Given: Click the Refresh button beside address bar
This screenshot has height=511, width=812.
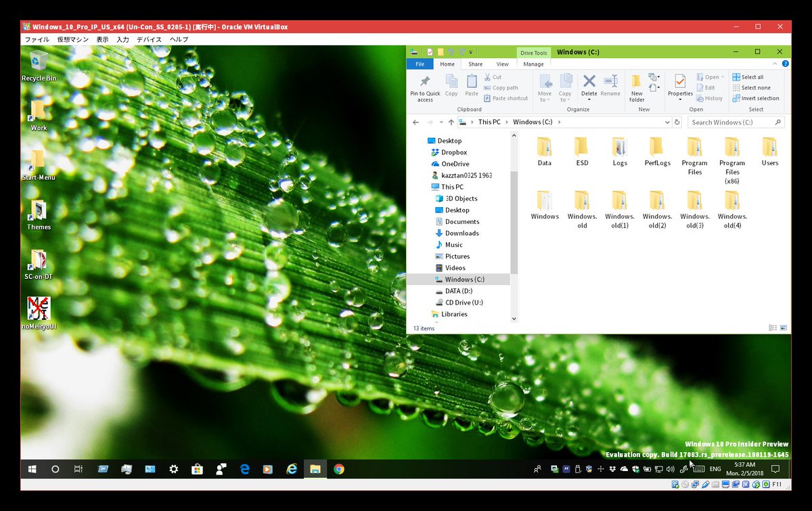Looking at the screenshot, I should click(x=677, y=123).
